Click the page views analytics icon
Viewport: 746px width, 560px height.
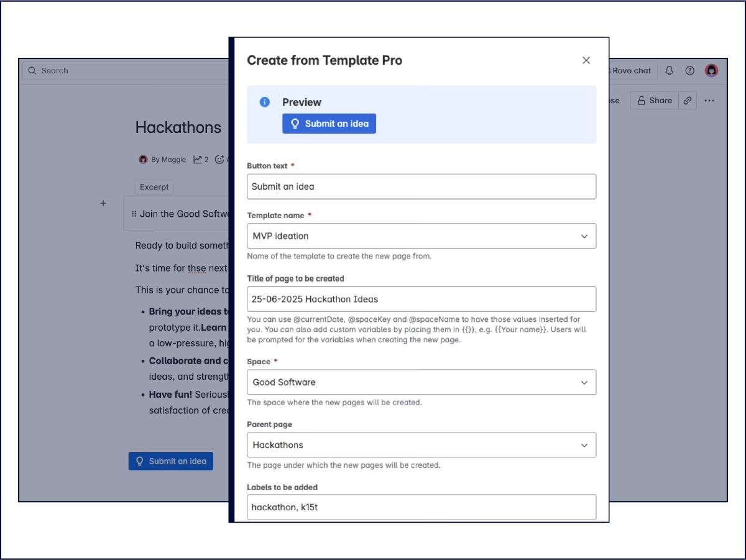[198, 160]
